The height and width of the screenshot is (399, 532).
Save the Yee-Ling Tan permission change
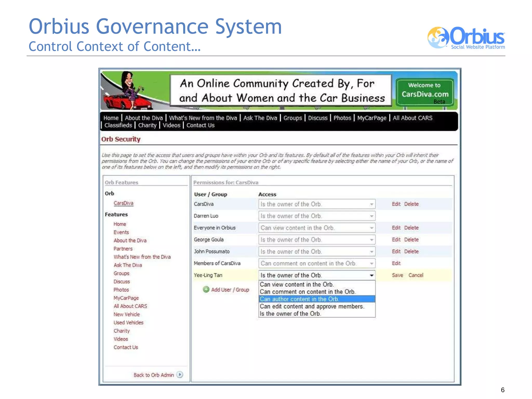[x=397, y=275]
